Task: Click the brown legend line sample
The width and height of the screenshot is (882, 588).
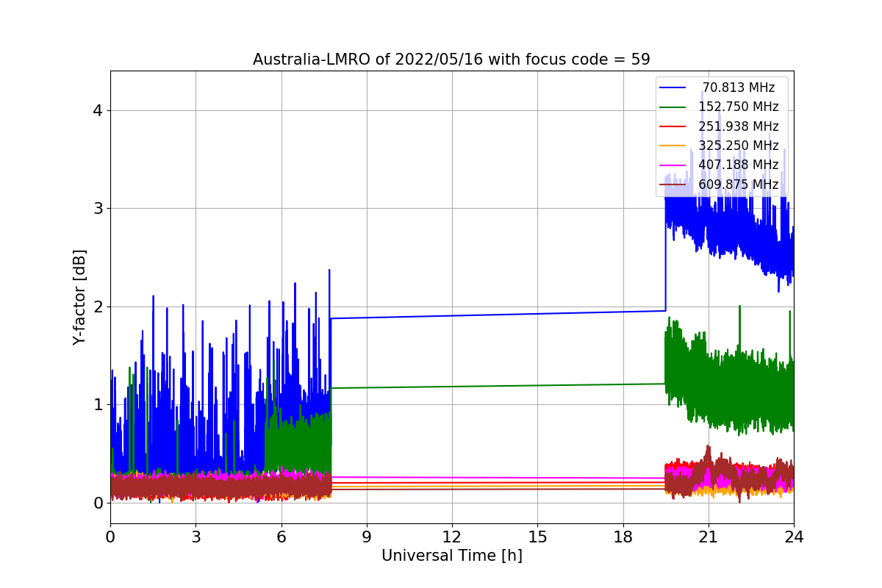Action: 673,184
